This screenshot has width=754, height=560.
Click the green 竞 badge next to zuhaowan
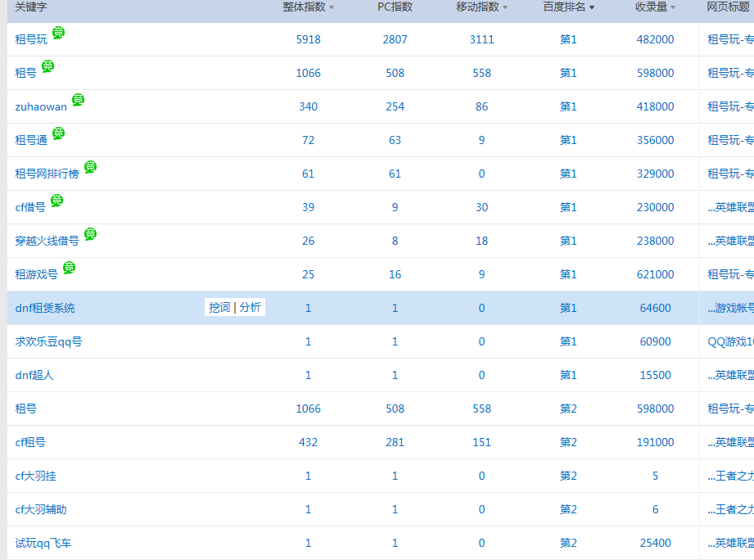click(x=78, y=100)
